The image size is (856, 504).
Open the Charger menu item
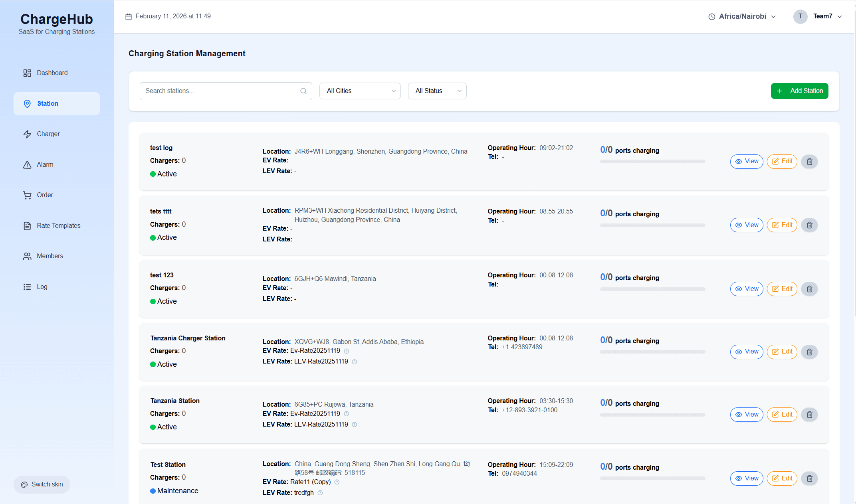coord(48,134)
